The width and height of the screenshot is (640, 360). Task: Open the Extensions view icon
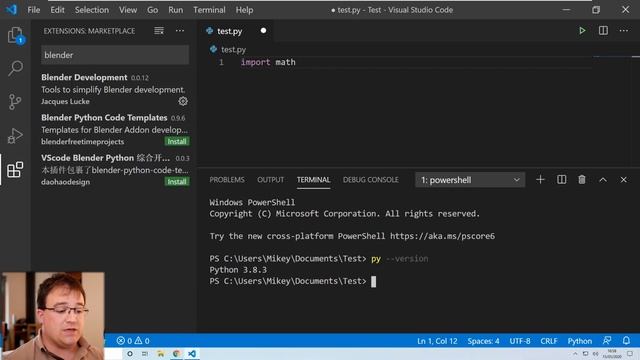pyautogui.click(x=15, y=169)
